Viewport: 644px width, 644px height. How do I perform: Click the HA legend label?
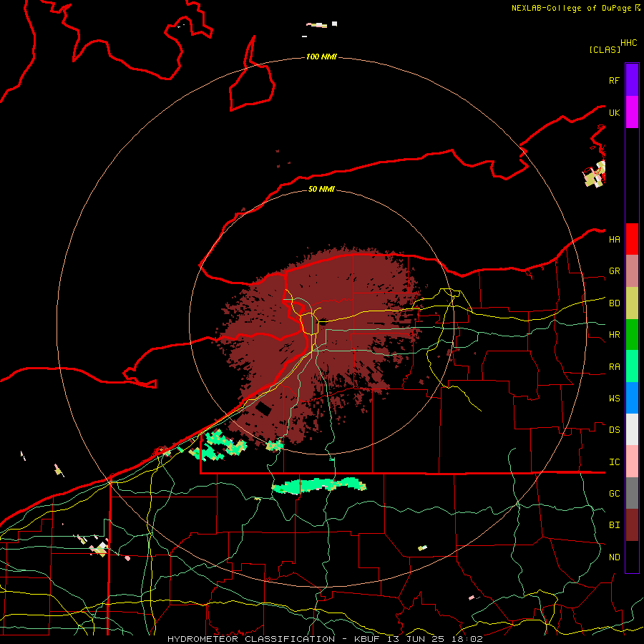614,240
